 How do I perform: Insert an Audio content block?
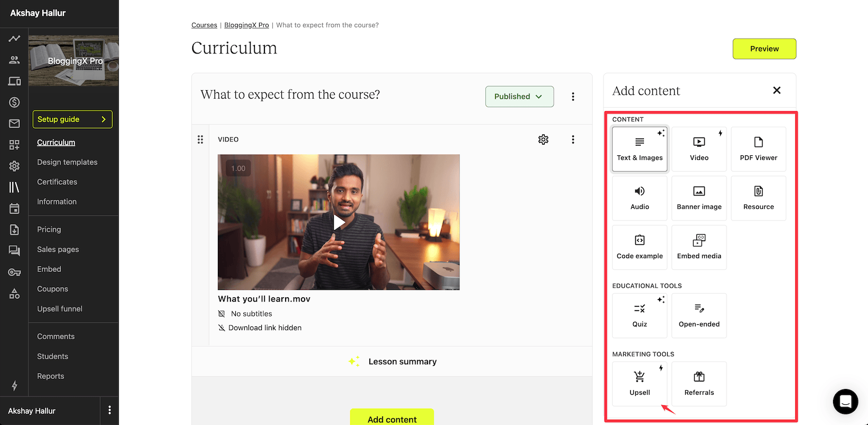click(x=640, y=198)
